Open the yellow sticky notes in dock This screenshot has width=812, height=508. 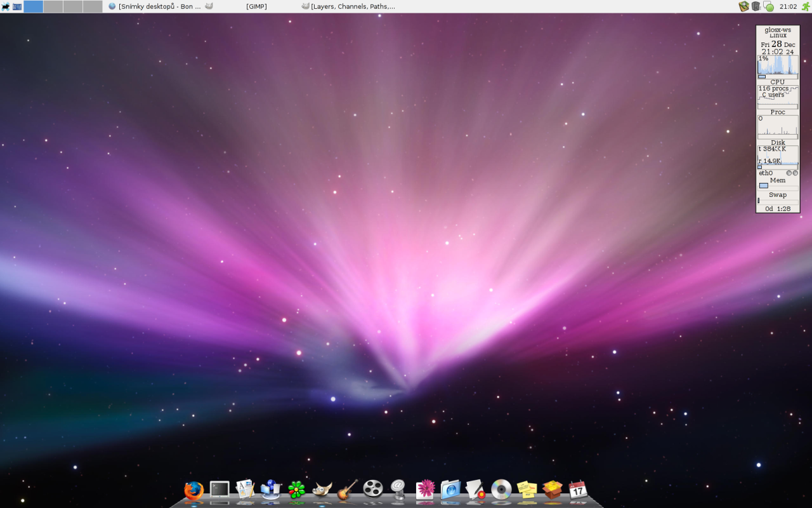pos(527,490)
